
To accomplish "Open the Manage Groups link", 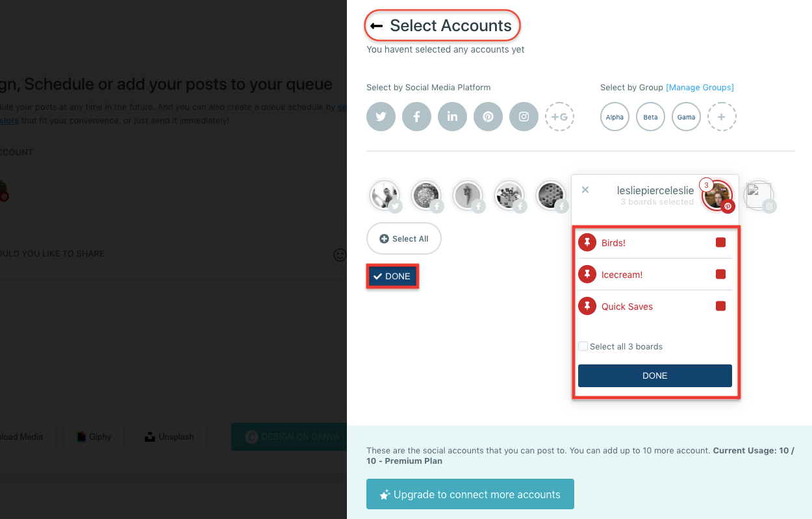I will pyautogui.click(x=700, y=87).
